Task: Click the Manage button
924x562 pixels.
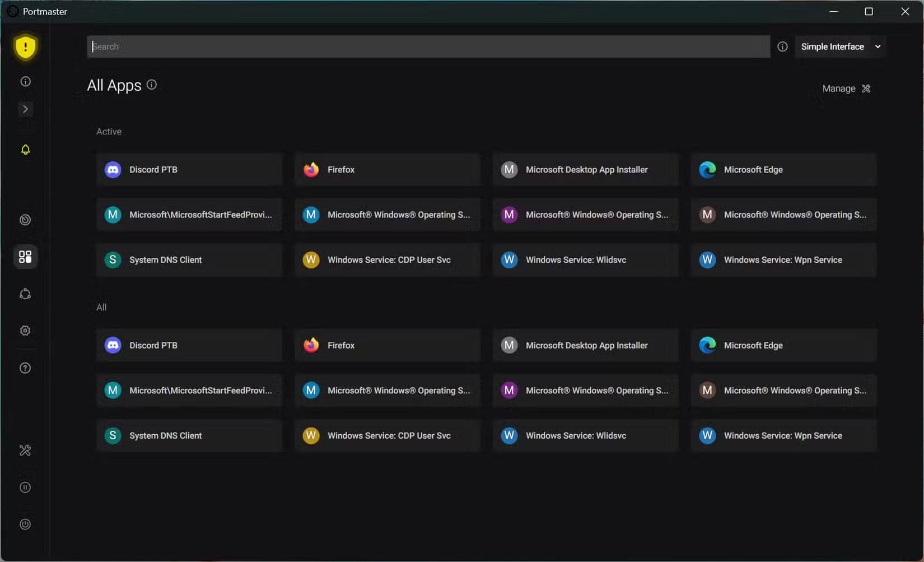Action: tap(846, 89)
